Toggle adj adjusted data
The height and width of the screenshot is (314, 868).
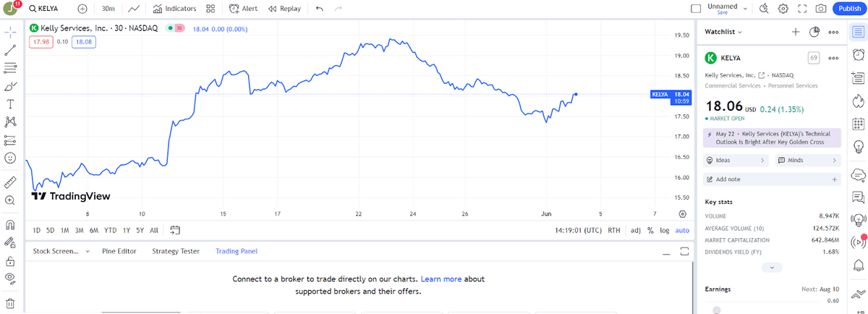tap(635, 230)
